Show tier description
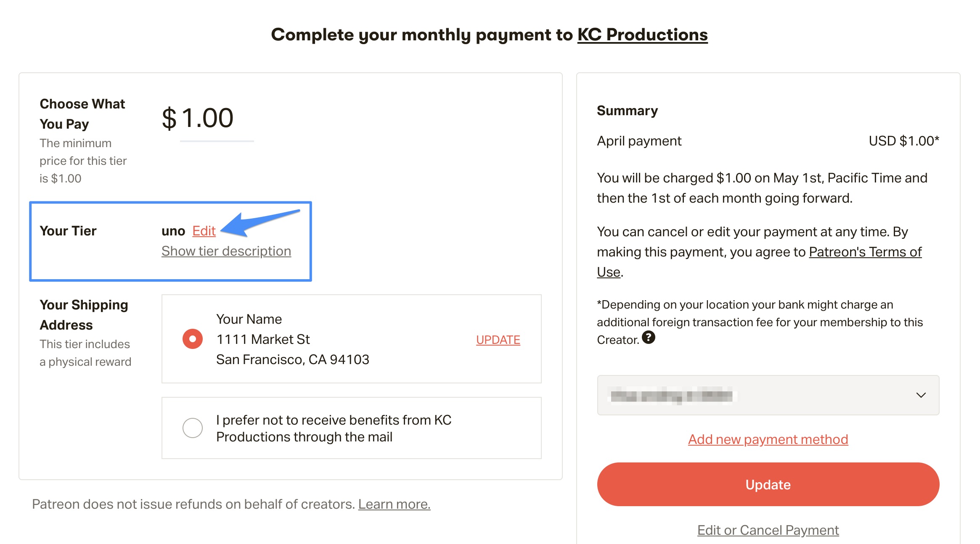Screen dimensions: 980x544 [226, 251]
